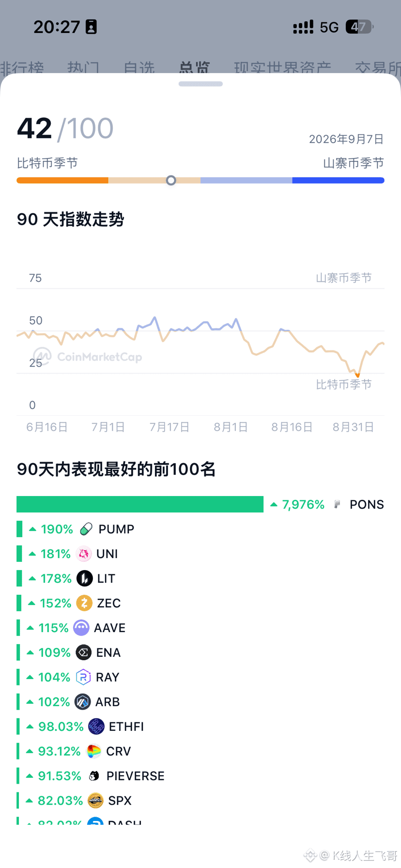Tap the ENA coin icon

pos(83,652)
